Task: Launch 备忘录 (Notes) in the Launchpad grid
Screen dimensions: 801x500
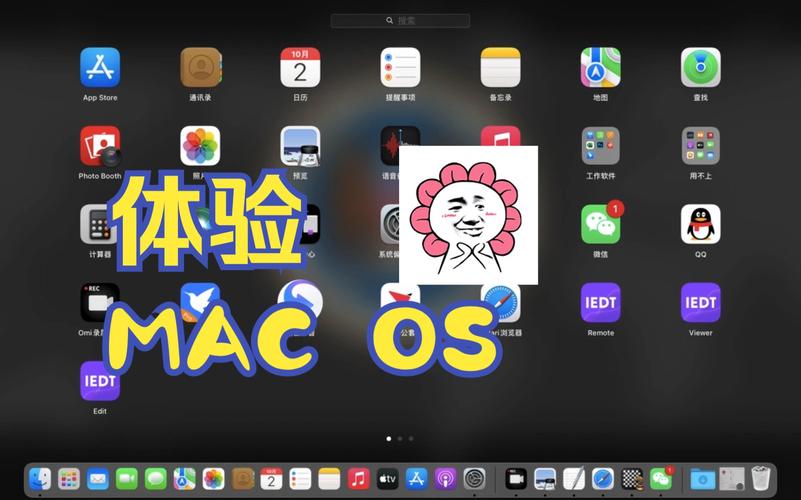Action: click(501, 67)
